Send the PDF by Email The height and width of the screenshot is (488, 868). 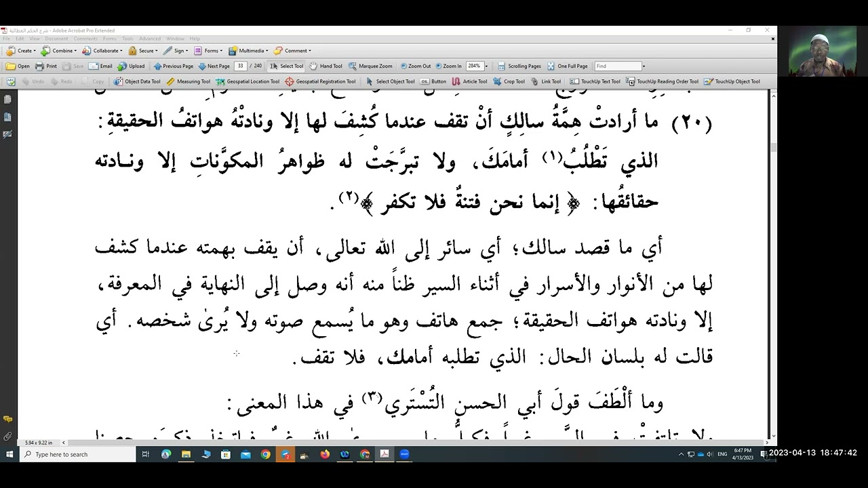100,66
